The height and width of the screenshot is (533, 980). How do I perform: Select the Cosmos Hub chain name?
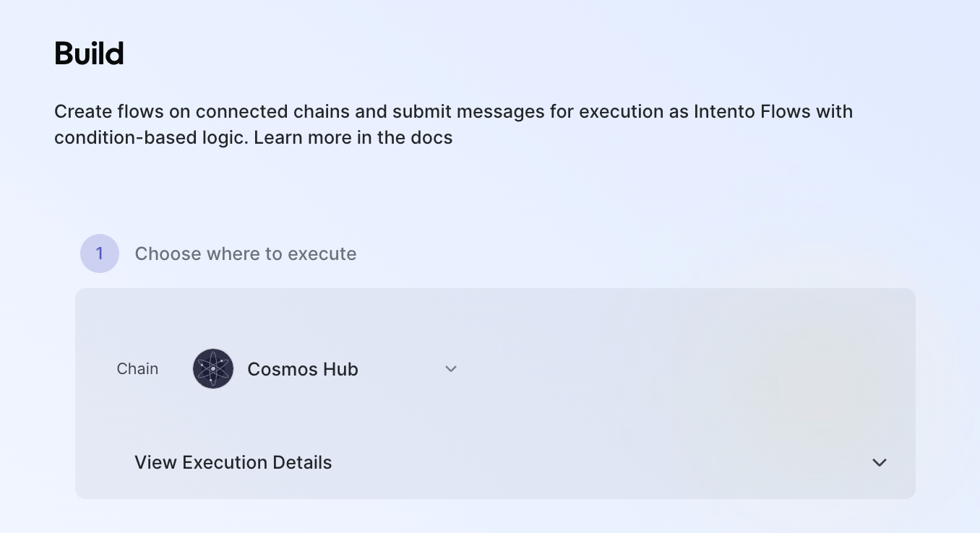(302, 369)
